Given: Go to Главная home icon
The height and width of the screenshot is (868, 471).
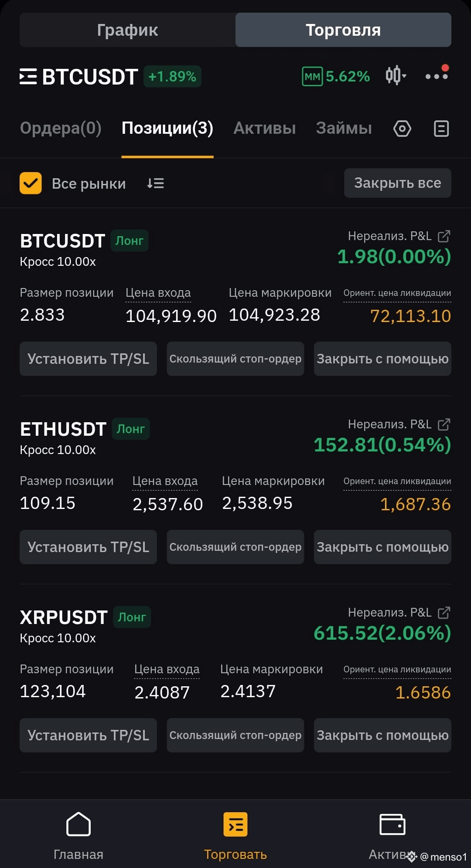Looking at the screenshot, I should click(78, 824).
